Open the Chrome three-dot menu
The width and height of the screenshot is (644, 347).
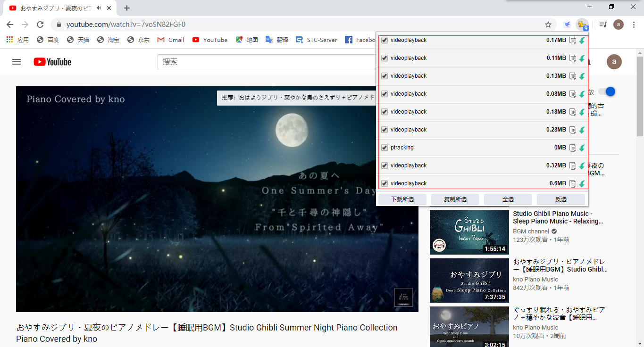tap(634, 25)
